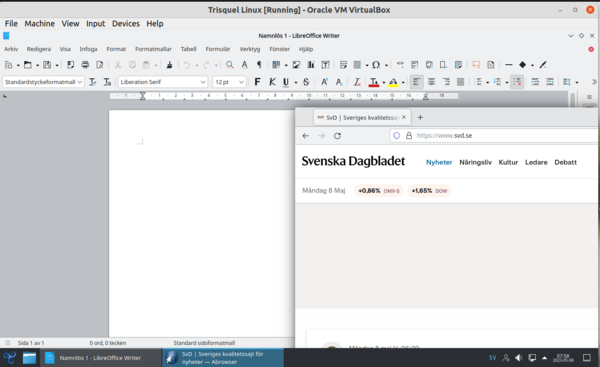Open the Redigera menu
Image resolution: width=600 pixels, height=367 pixels.
pyautogui.click(x=39, y=49)
